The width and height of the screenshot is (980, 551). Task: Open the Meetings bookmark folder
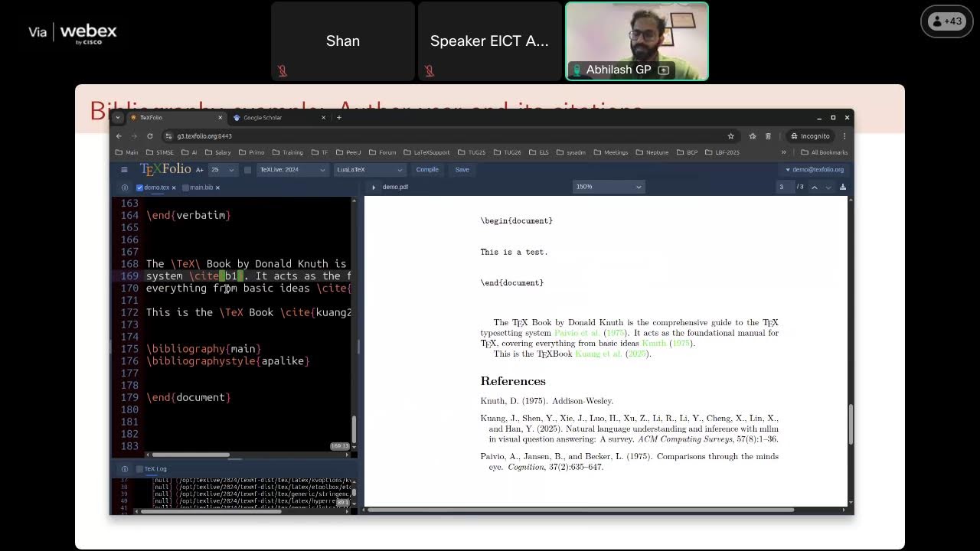(x=611, y=152)
